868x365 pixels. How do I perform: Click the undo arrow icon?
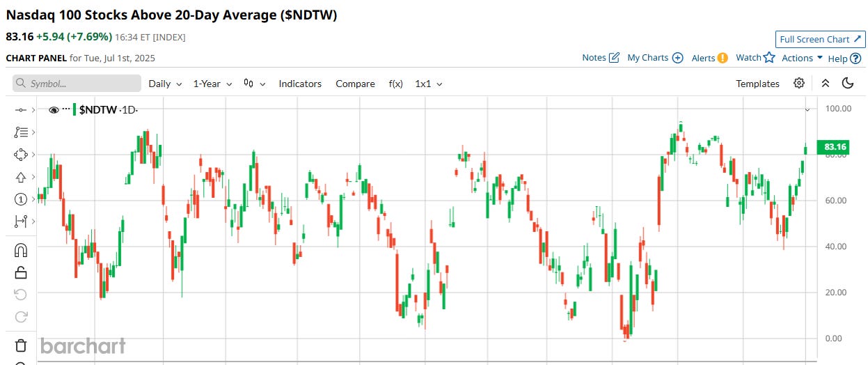(x=20, y=295)
